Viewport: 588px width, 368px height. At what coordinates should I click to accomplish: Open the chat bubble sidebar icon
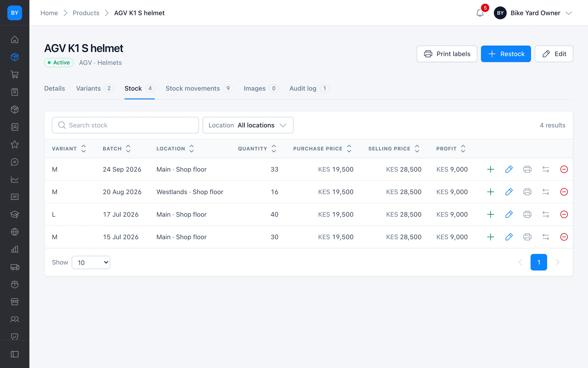click(x=14, y=162)
